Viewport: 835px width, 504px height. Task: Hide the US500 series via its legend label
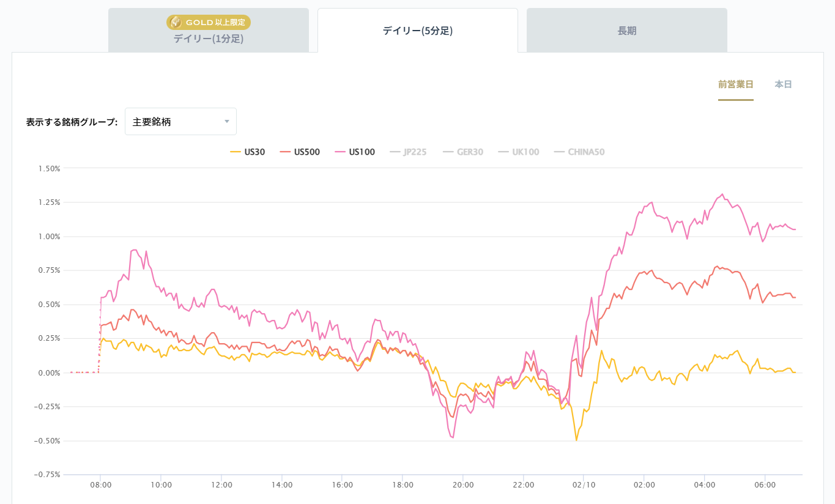(x=306, y=152)
